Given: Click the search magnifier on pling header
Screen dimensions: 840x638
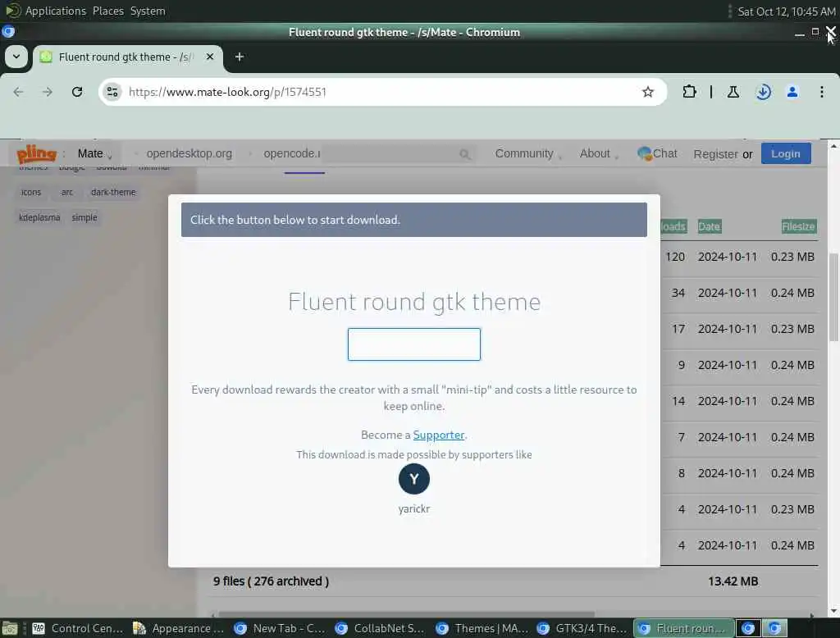Looking at the screenshot, I should tap(464, 154).
